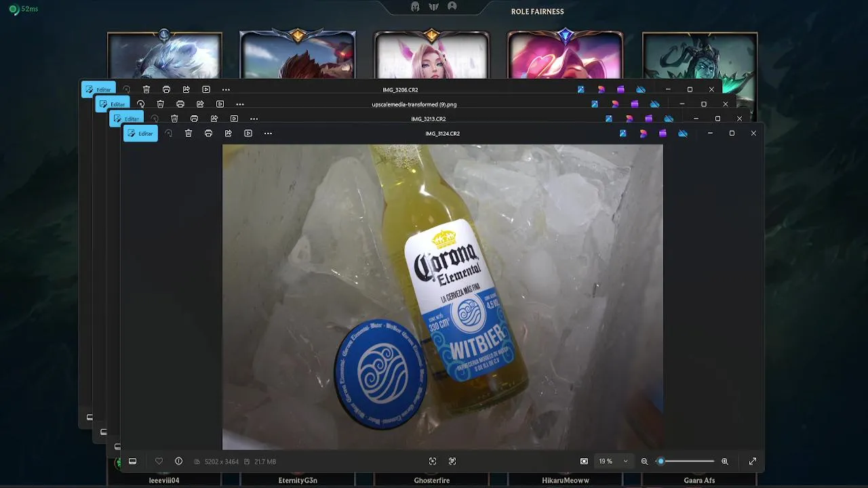Print from the IMG_3206.CR2 window
This screenshot has height=488, width=868.
pyautogui.click(x=166, y=89)
